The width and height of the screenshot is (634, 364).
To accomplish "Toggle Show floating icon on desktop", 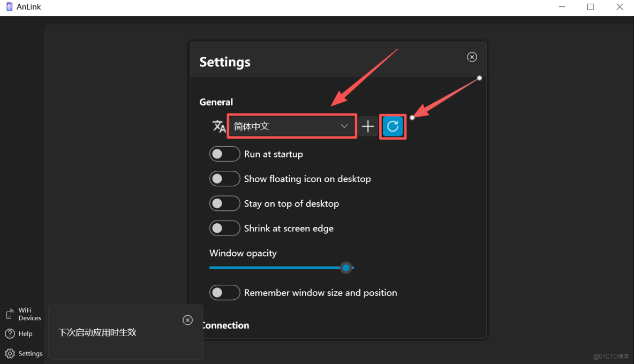I will click(x=224, y=179).
